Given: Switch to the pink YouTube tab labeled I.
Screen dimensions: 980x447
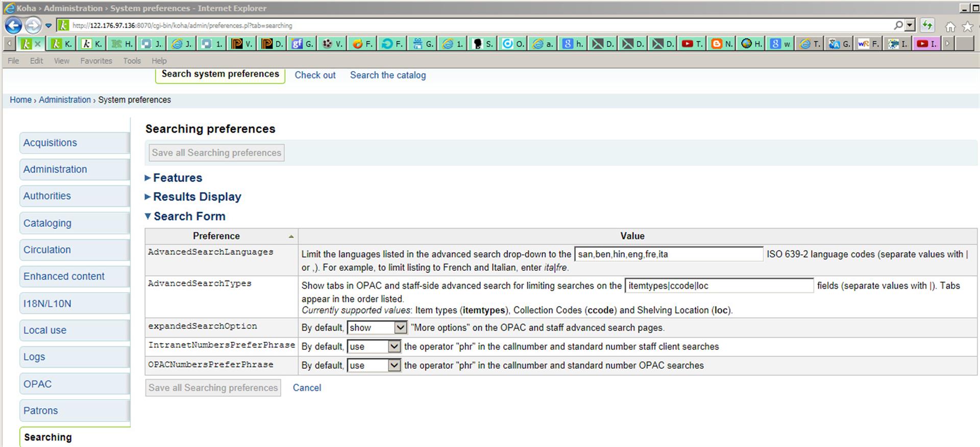Looking at the screenshot, I should point(927,44).
